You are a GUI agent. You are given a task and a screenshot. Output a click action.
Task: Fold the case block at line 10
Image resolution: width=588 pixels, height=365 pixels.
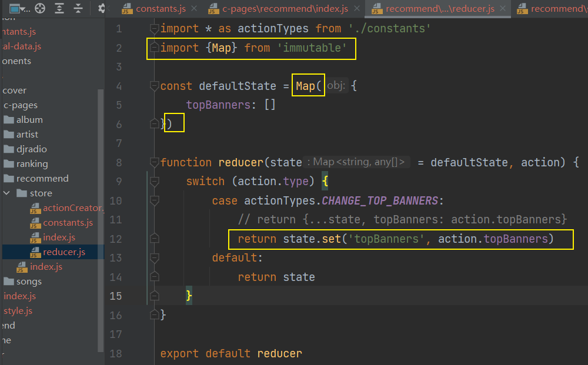tap(154, 201)
